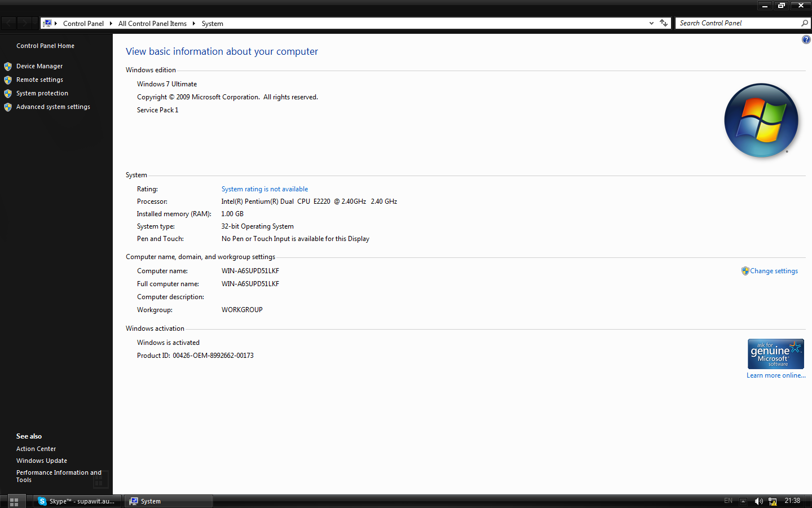This screenshot has width=812, height=508.
Task: Click the genuine Microsoft software badge
Action: (776, 354)
